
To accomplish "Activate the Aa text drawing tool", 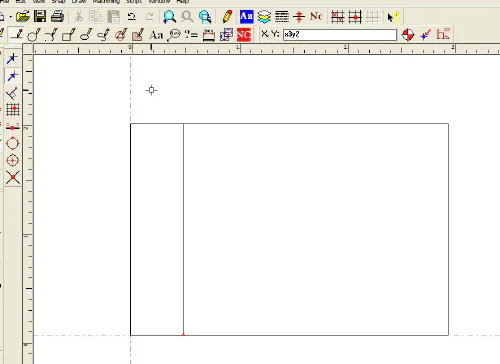I will pyautogui.click(x=156, y=35).
